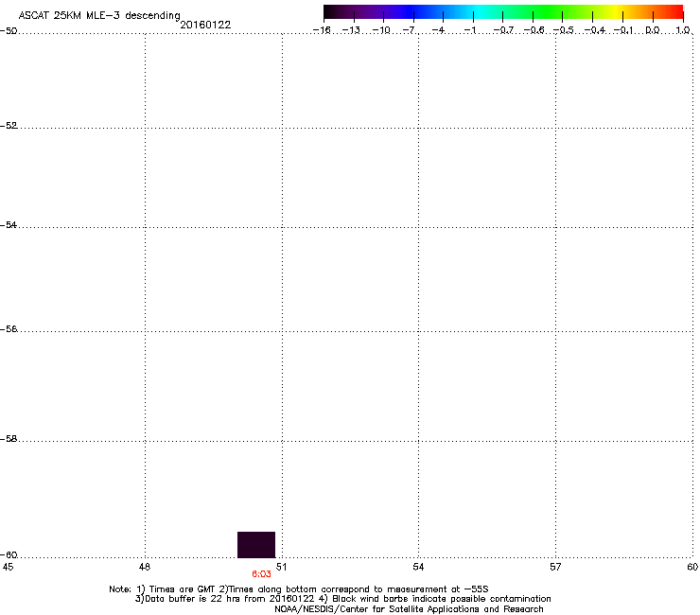The image size is (700, 615).
Task: Click the color bar label -10
Action: (x=381, y=30)
